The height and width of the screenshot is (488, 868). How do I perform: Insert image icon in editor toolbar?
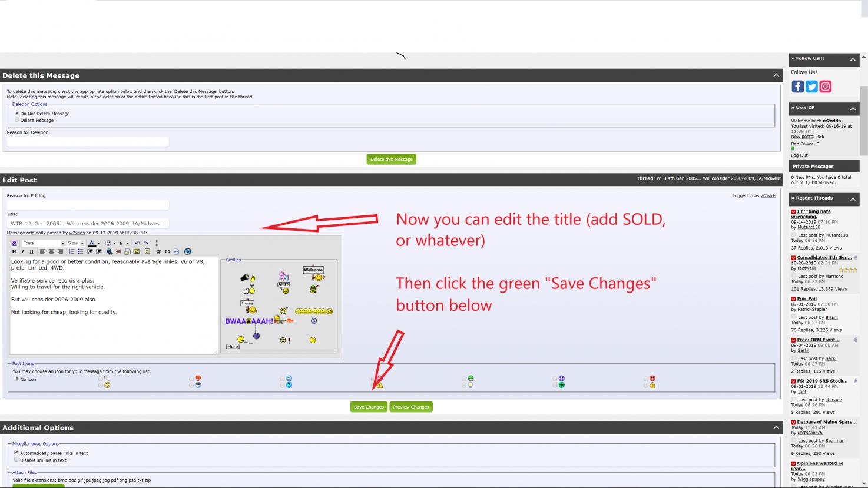click(x=136, y=251)
